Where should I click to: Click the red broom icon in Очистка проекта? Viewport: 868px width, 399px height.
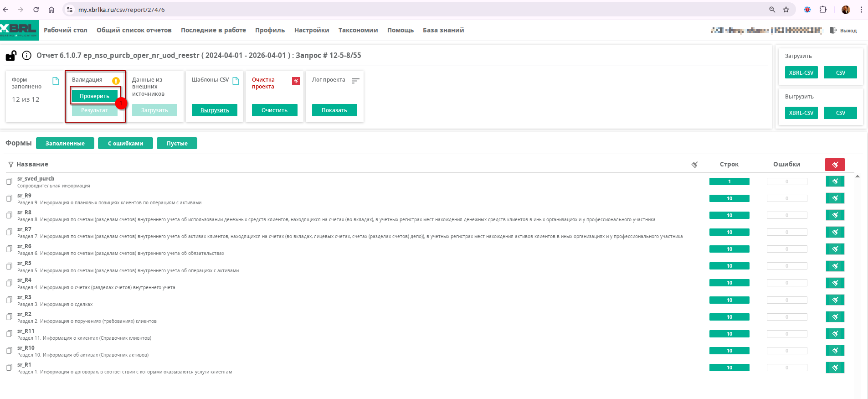point(296,81)
